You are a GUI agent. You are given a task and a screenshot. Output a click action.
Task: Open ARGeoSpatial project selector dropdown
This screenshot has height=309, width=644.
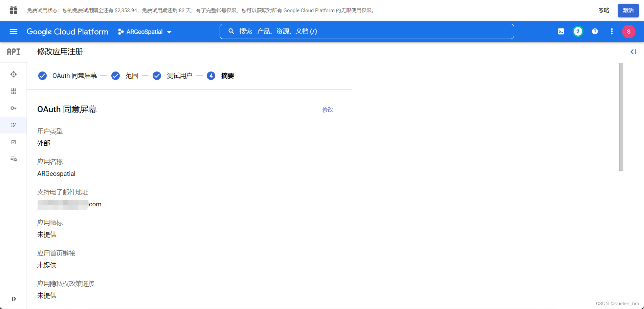pos(145,32)
